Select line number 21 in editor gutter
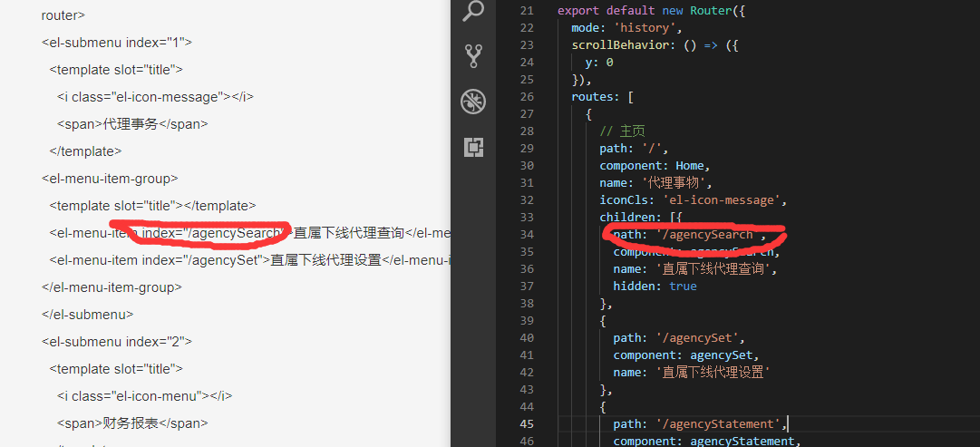Viewport: 980px width, 447px height. click(x=526, y=11)
